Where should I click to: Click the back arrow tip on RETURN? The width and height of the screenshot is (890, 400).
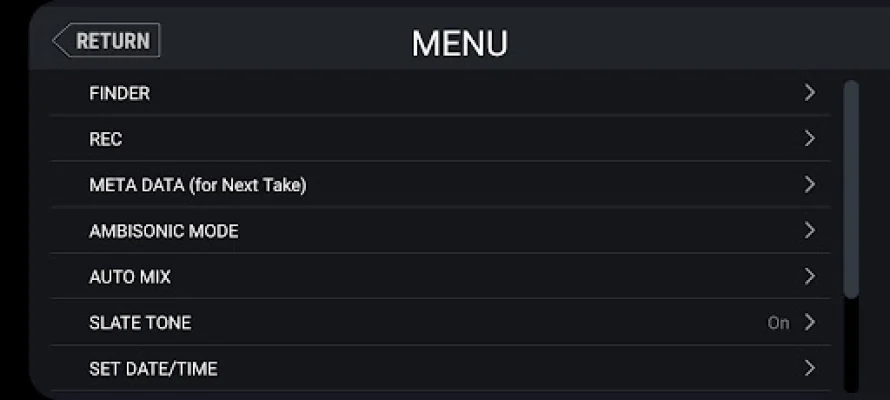pos(58,41)
